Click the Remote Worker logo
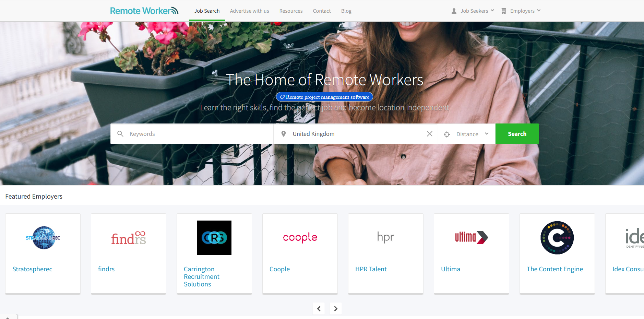The height and width of the screenshot is (319, 644). [x=144, y=11]
